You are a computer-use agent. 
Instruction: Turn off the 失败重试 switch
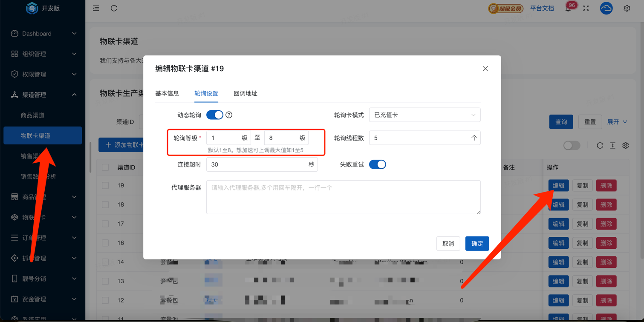coord(377,164)
